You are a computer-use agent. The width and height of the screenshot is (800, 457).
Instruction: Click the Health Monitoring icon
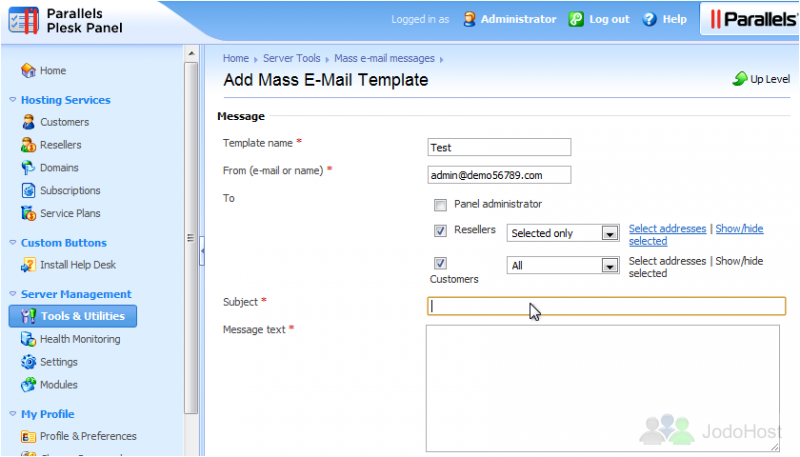[28, 339]
